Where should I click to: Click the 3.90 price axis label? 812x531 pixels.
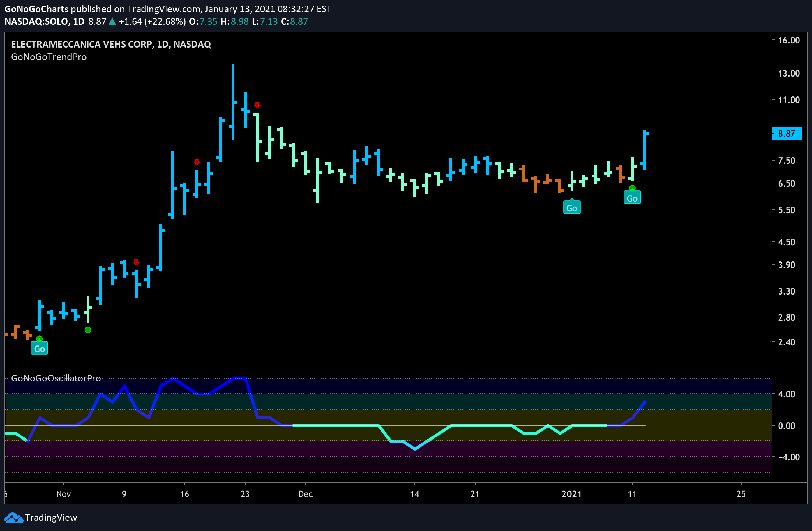coord(787,265)
